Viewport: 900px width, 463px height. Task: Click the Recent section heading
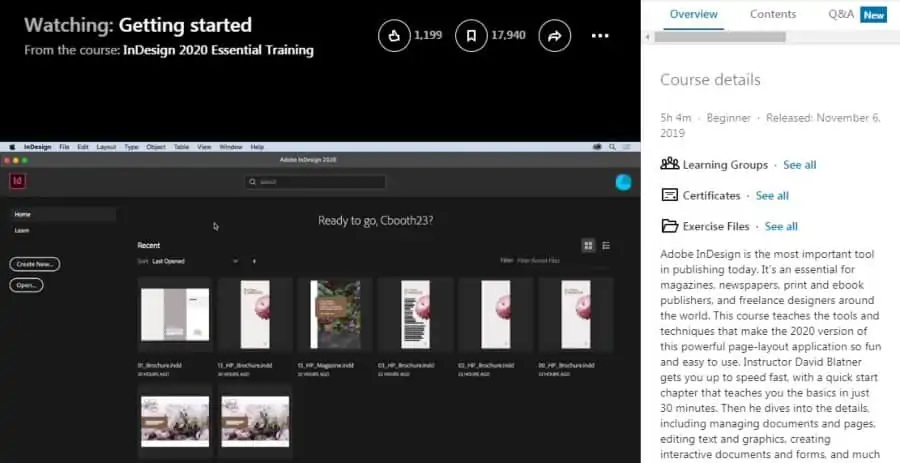pyautogui.click(x=149, y=245)
